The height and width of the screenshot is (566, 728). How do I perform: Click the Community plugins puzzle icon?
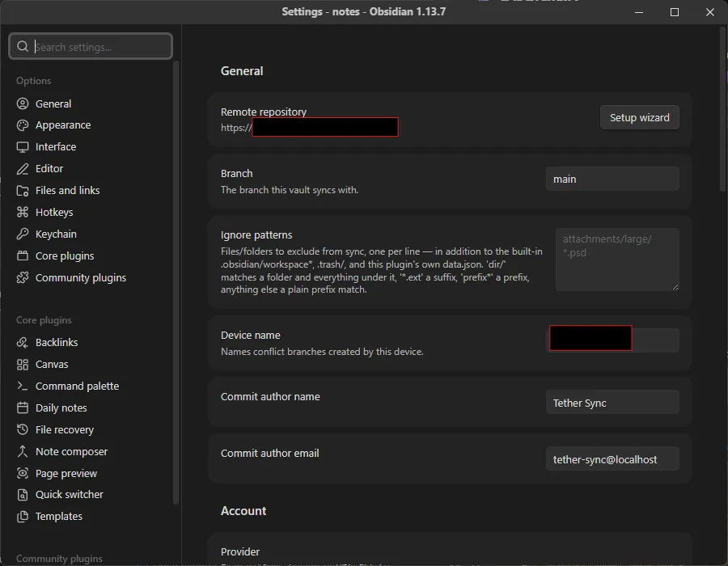[23, 278]
